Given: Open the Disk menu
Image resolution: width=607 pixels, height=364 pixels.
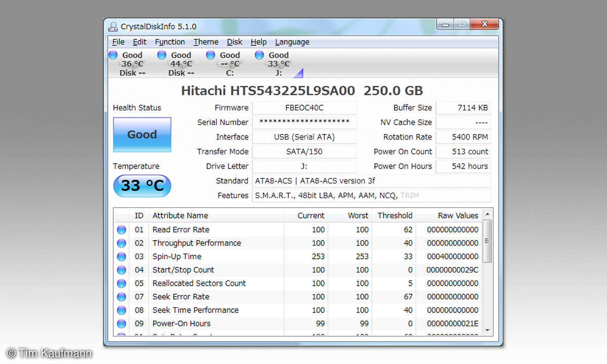Looking at the screenshot, I should point(234,42).
